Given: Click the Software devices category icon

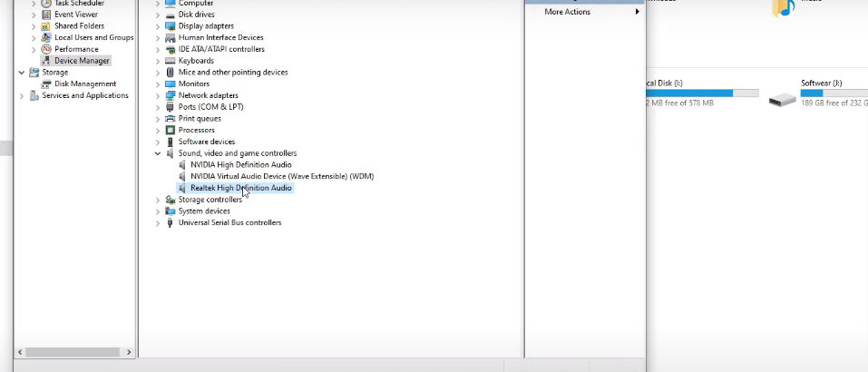Looking at the screenshot, I should (x=171, y=142).
